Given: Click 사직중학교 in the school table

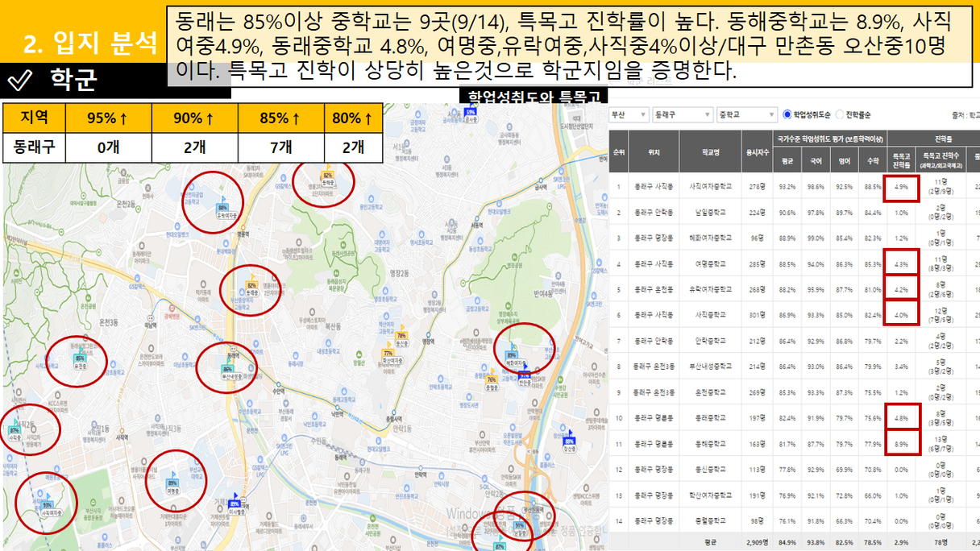Looking at the screenshot, I should (x=710, y=315).
